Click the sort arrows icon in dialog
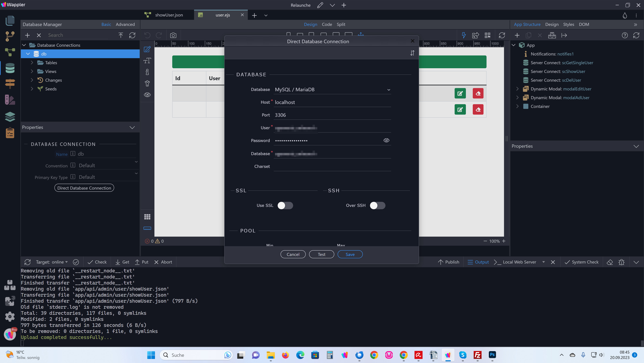 [412, 53]
